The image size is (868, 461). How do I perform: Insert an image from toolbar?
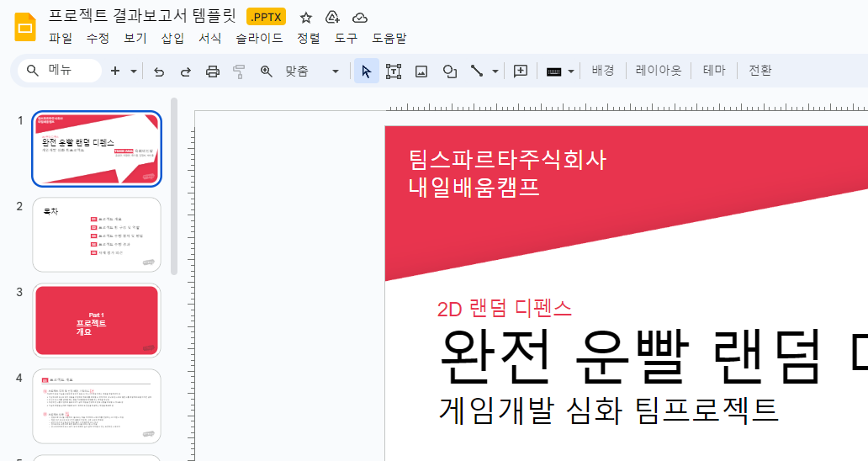point(421,72)
